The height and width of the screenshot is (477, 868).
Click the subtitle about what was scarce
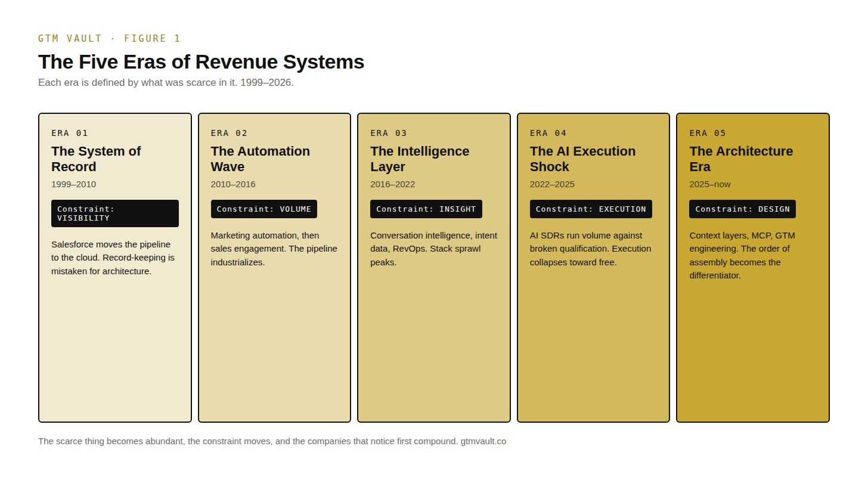[166, 82]
